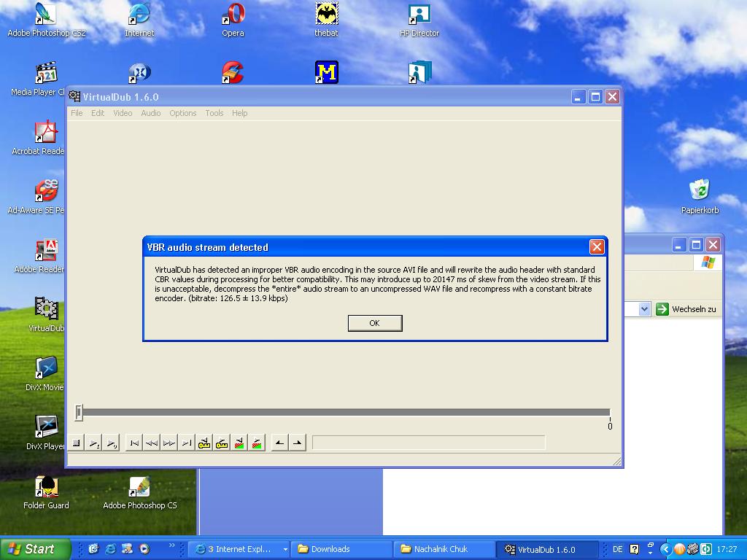The height and width of the screenshot is (560, 747).
Task: Click VirtualDub 1.6.0 taskbar button
Action: pyautogui.click(x=547, y=549)
